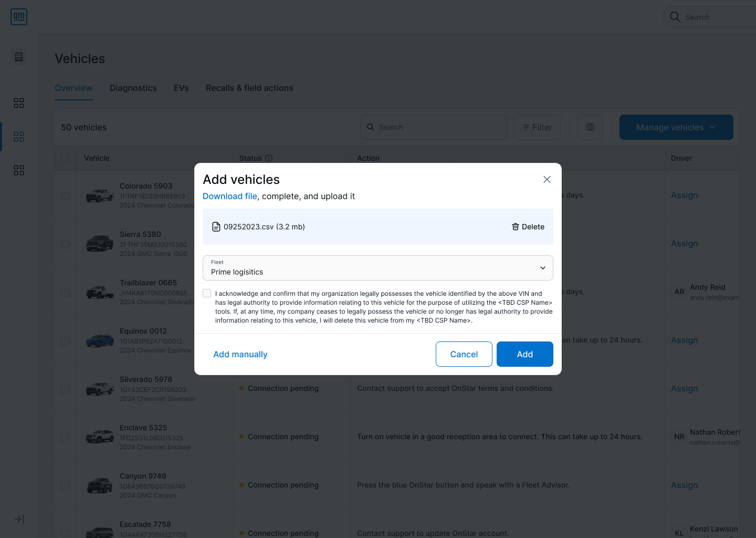Open the Recalls & field actions tab

(x=249, y=88)
